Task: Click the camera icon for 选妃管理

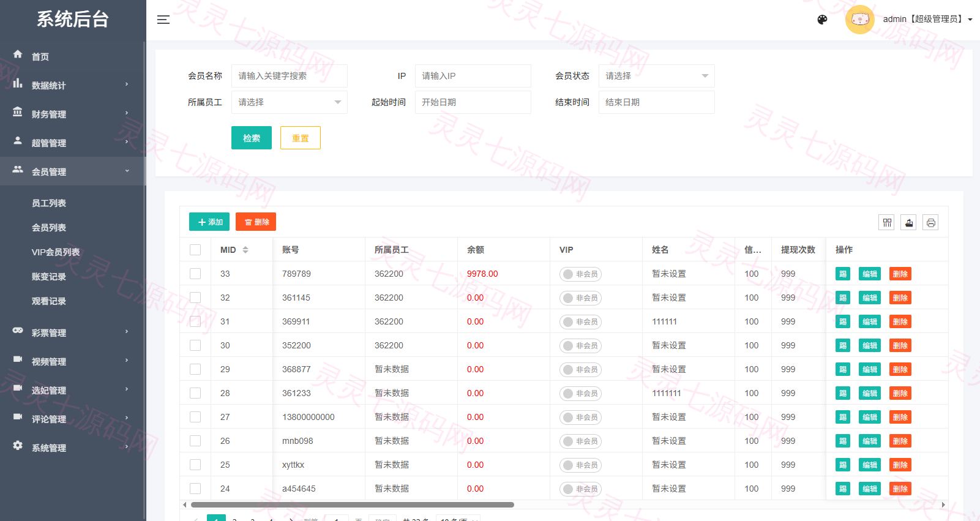Action: tap(18, 388)
